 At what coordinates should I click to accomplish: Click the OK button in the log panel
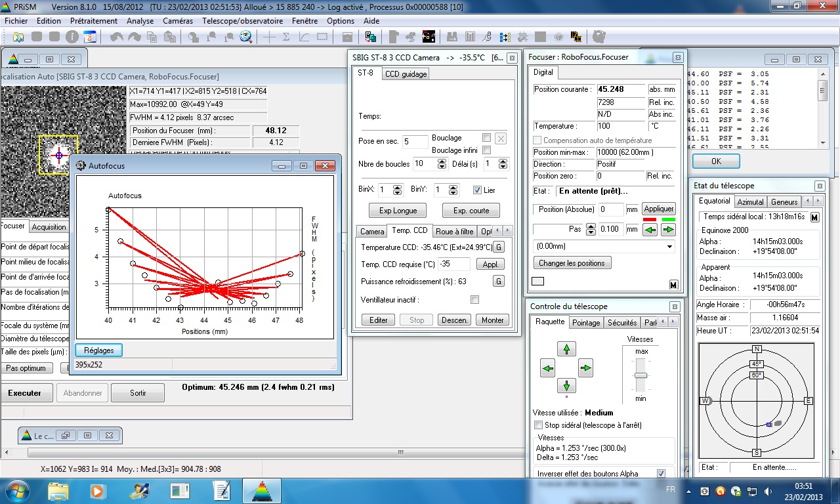716,161
